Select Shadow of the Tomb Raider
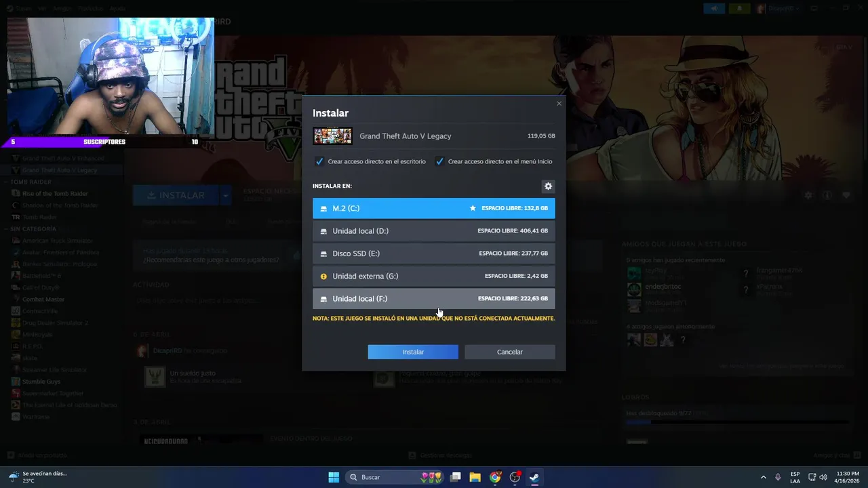868x488 pixels. pyautogui.click(x=60, y=205)
